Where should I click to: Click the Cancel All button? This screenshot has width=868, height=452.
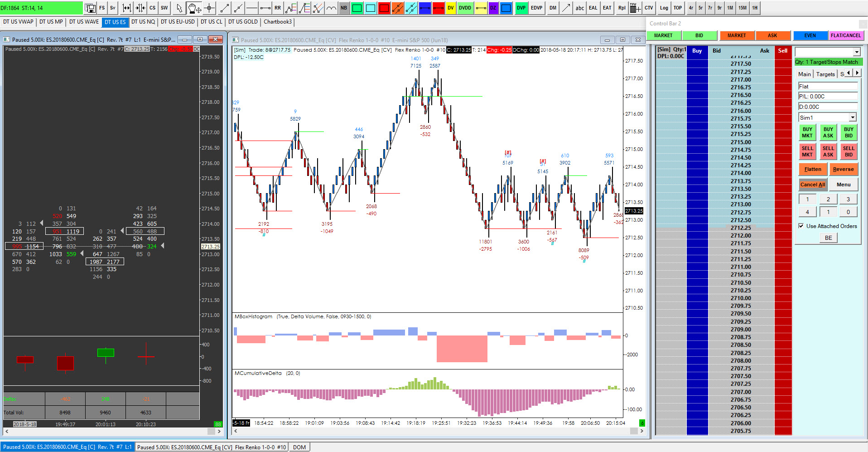813,185
